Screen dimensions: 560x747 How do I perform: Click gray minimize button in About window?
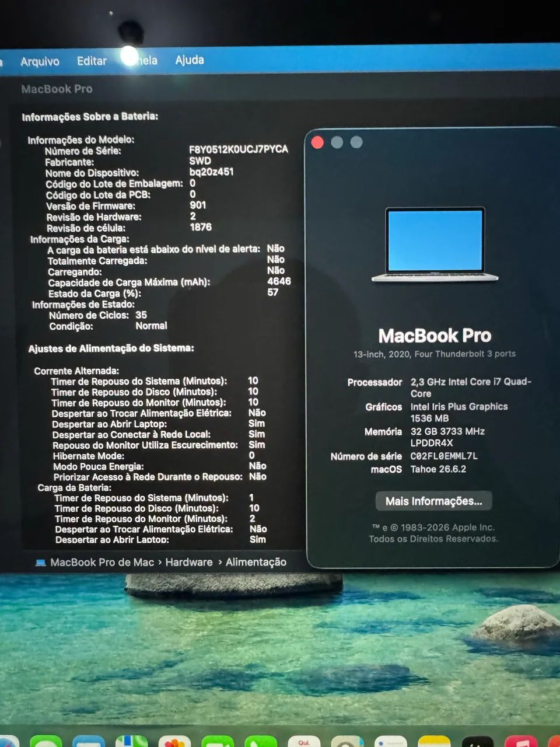pyautogui.click(x=337, y=142)
